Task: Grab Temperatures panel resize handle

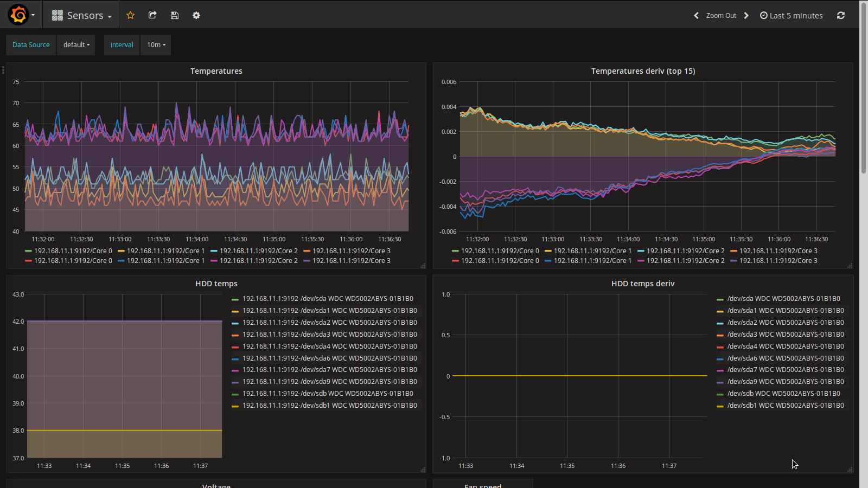Action: point(423,265)
